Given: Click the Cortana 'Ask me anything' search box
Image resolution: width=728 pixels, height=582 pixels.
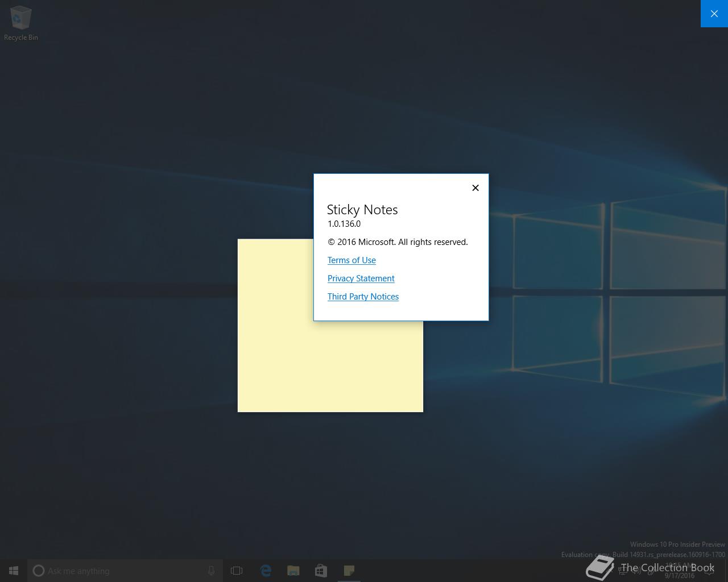Looking at the screenshot, I should [125, 571].
